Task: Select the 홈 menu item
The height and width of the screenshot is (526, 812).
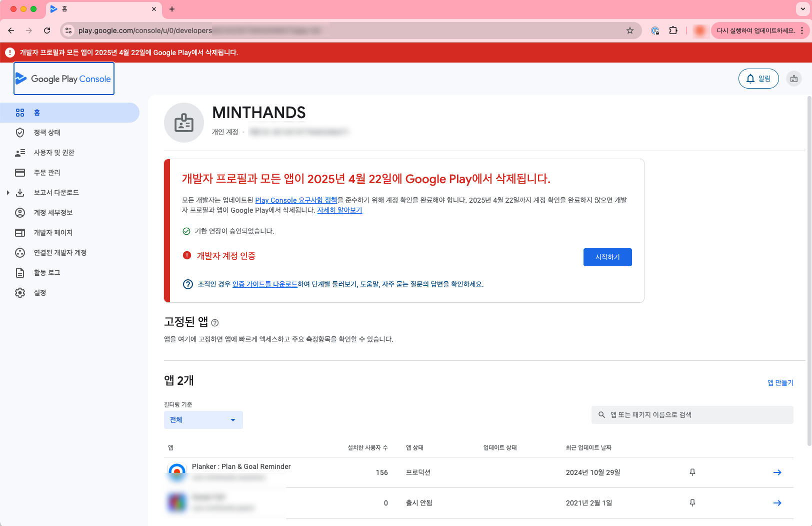Action: 69,113
